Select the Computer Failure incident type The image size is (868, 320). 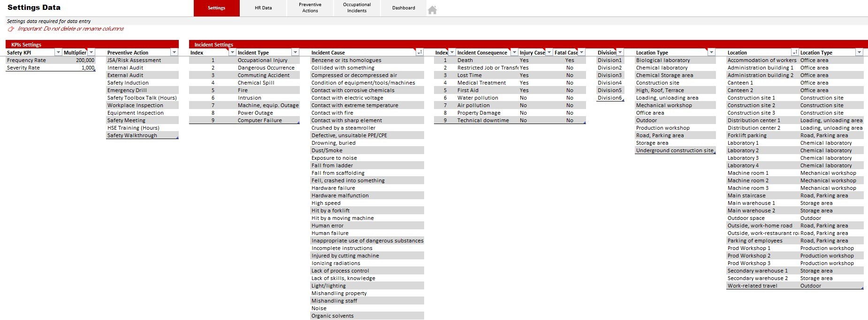coord(268,120)
